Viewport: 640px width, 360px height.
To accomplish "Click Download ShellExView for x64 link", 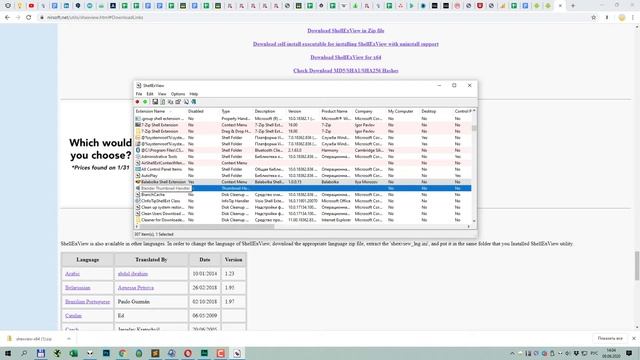I will (346, 58).
